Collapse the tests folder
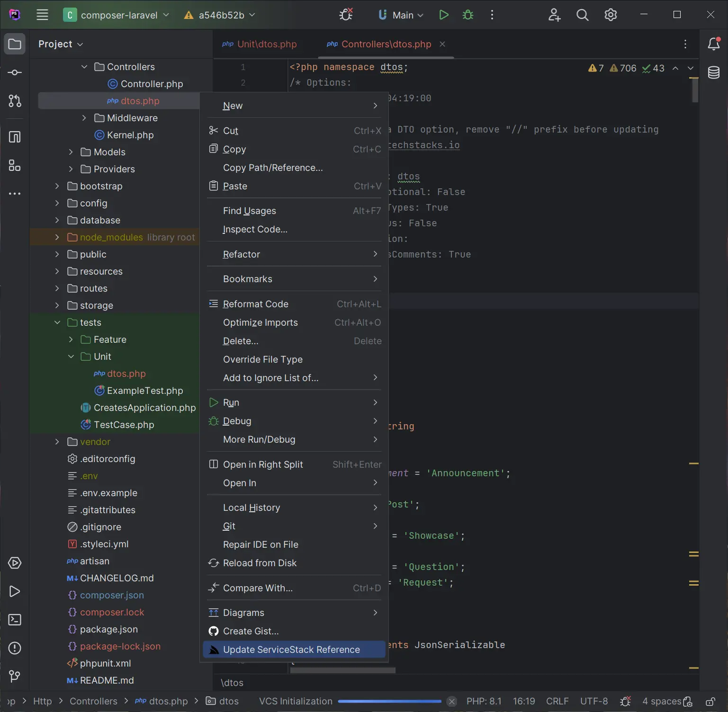Screen dimensions: 728x712 [57, 322]
